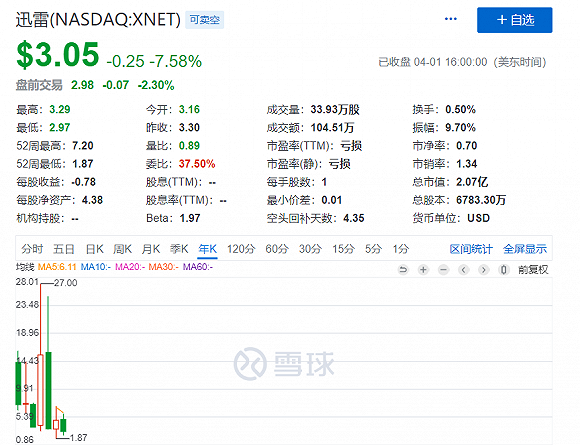Zoom in the chart with plus icon
The height and width of the screenshot is (445, 580).
coord(423,270)
